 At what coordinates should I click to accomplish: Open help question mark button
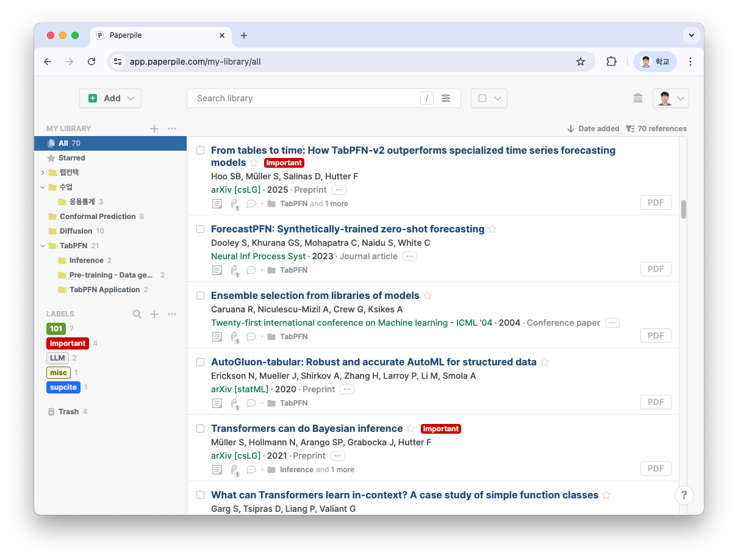(x=684, y=495)
